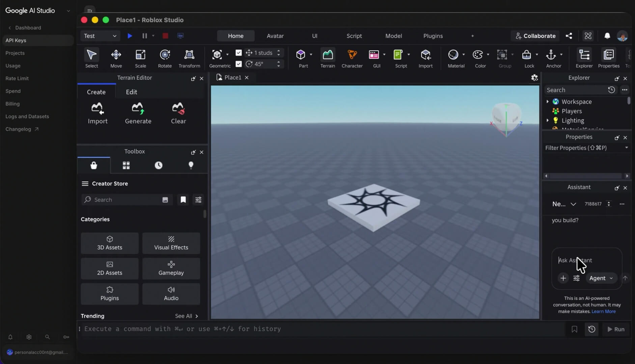Open API Keys in AI Studio sidebar
Screen dimensions: 635x364
coord(38,40)
